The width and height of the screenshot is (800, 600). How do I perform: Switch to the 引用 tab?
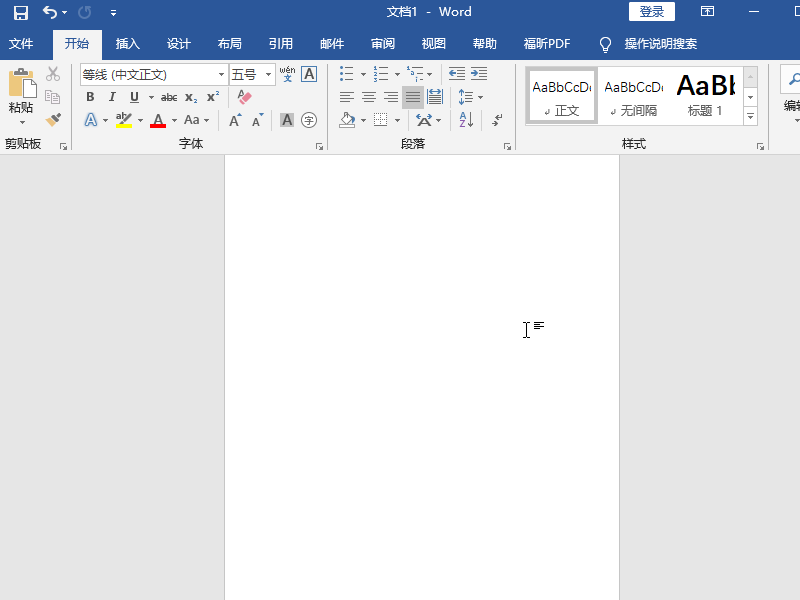281,44
